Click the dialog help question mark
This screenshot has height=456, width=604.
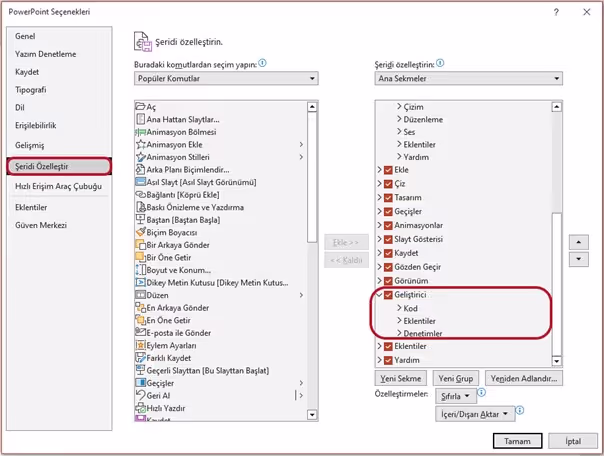[x=556, y=12]
